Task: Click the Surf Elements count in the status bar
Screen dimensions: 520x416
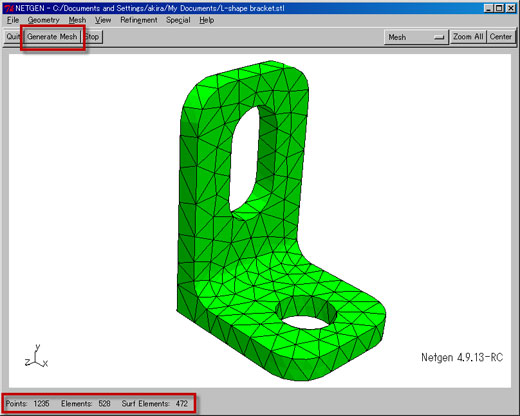Action: [x=155, y=404]
